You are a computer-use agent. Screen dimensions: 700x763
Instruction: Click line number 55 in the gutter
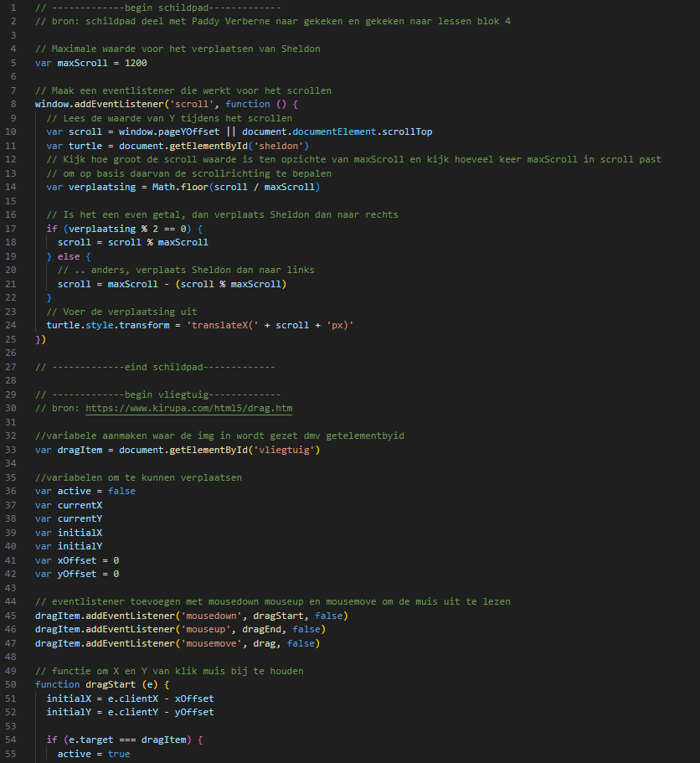pyautogui.click(x=17, y=753)
